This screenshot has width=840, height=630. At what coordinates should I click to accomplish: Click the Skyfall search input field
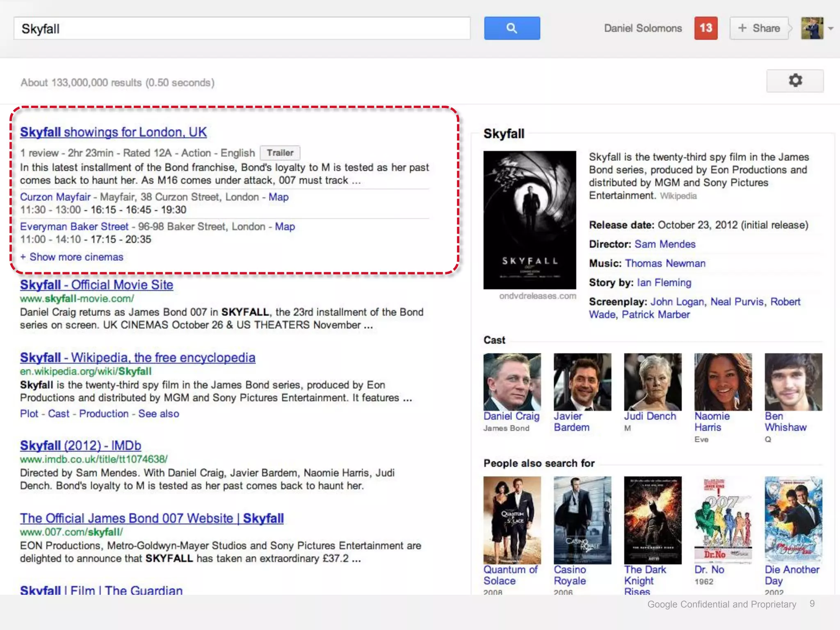click(x=242, y=28)
